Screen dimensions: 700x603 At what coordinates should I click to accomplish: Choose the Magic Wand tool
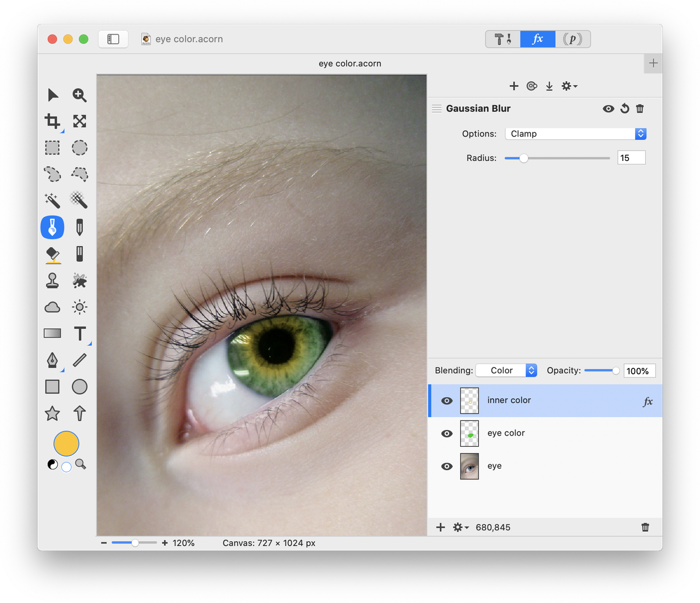(x=52, y=201)
